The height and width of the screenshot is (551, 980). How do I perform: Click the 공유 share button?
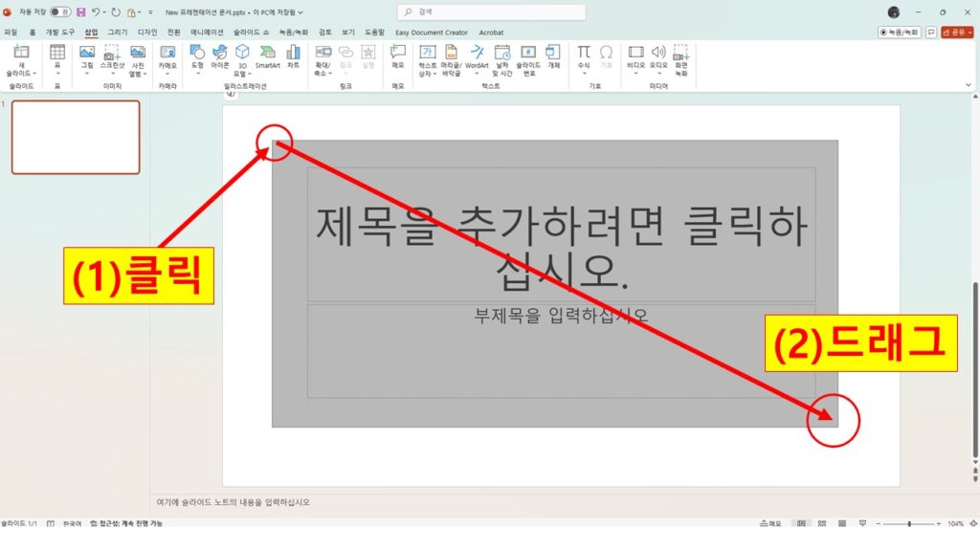pyautogui.click(x=957, y=32)
